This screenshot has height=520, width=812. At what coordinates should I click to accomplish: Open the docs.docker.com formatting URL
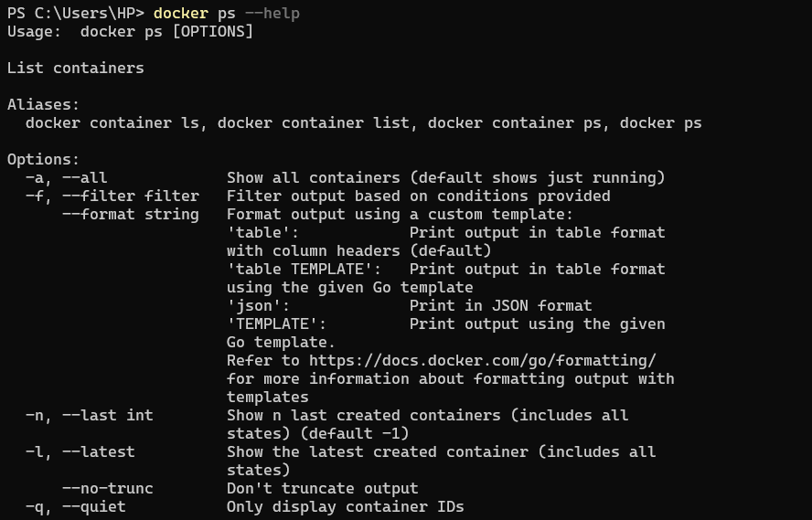pos(482,360)
